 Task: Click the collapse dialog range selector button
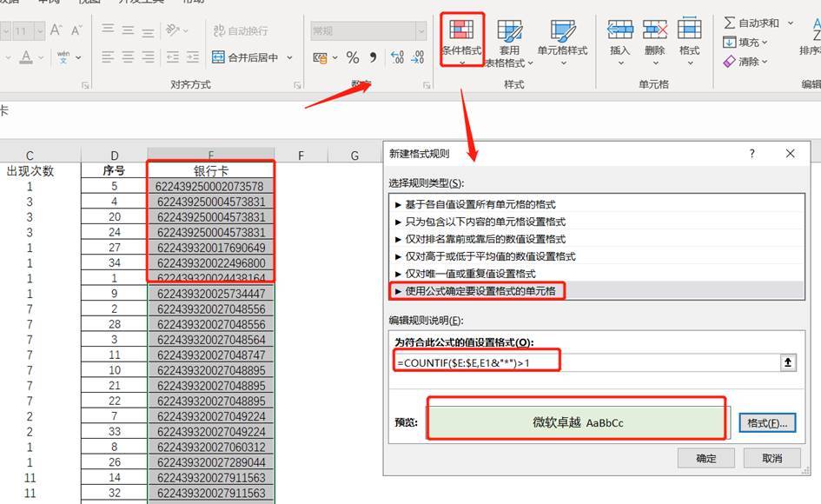(x=788, y=362)
